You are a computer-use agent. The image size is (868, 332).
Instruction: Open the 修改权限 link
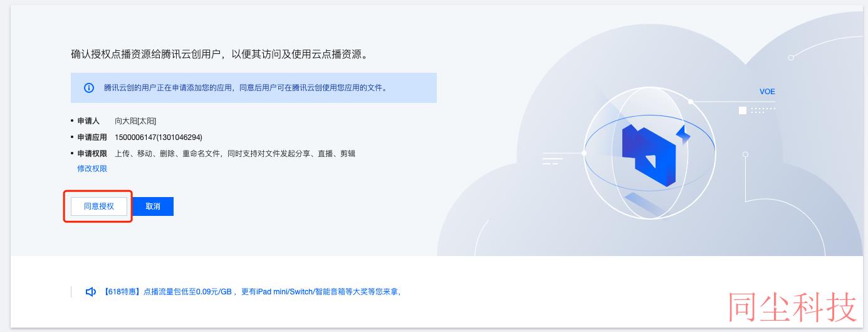click(x=92, y=169)
